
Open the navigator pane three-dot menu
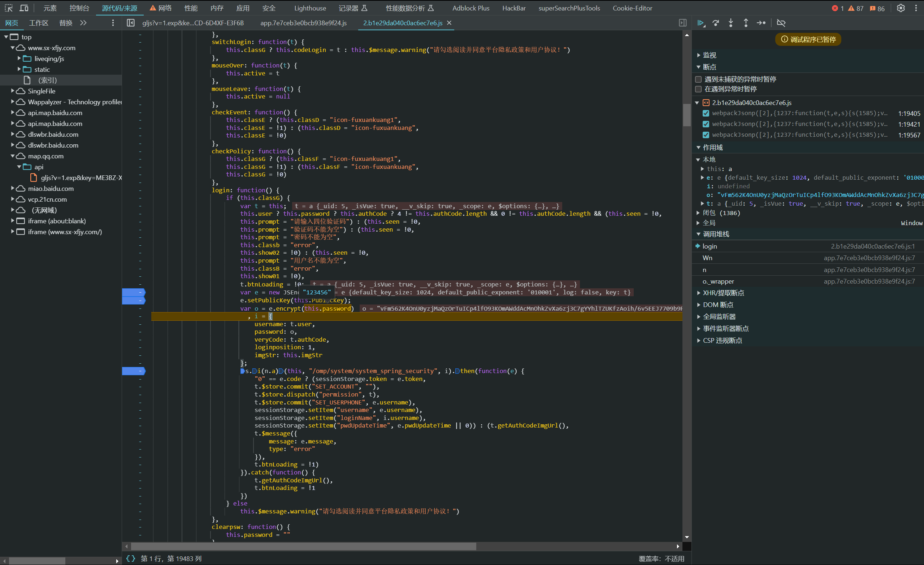[x=113, y=23]
